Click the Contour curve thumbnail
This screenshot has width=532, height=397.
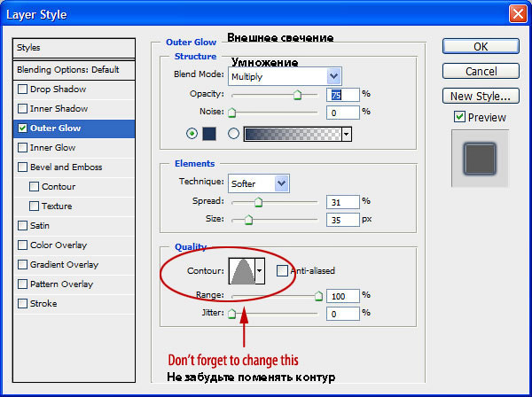[242, 271]
